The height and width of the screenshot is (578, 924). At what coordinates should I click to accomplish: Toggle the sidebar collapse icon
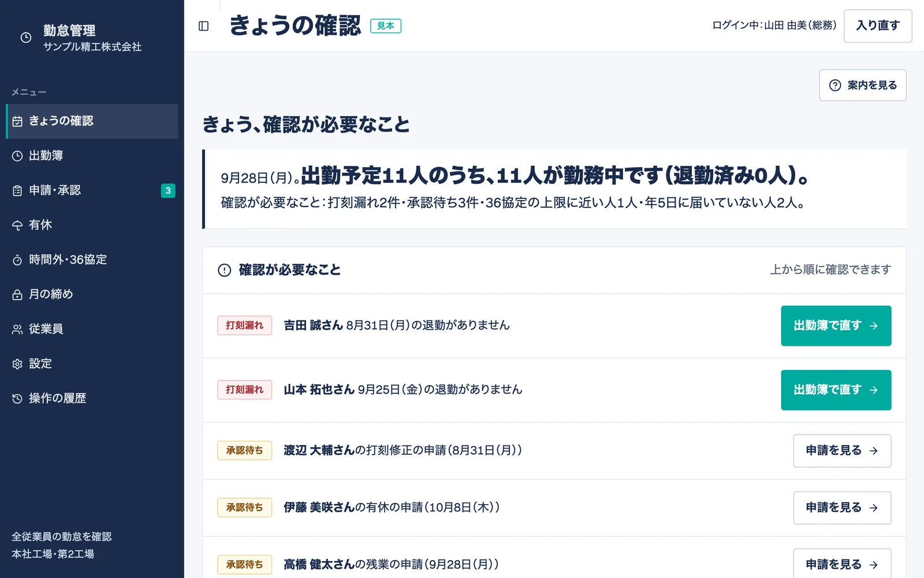tap(203, 26)
